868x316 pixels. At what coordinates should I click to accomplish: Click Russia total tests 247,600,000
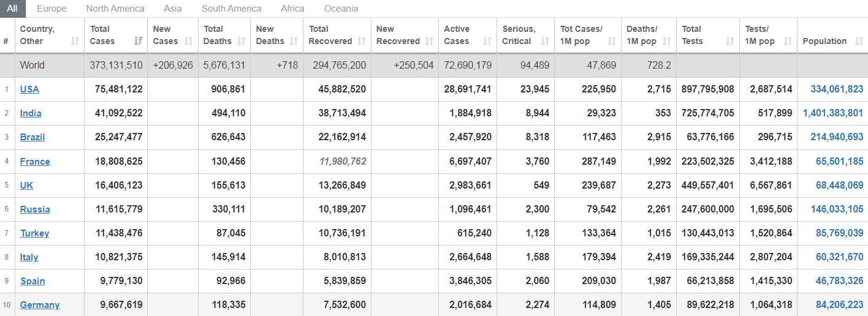click(x=707, y=209)
